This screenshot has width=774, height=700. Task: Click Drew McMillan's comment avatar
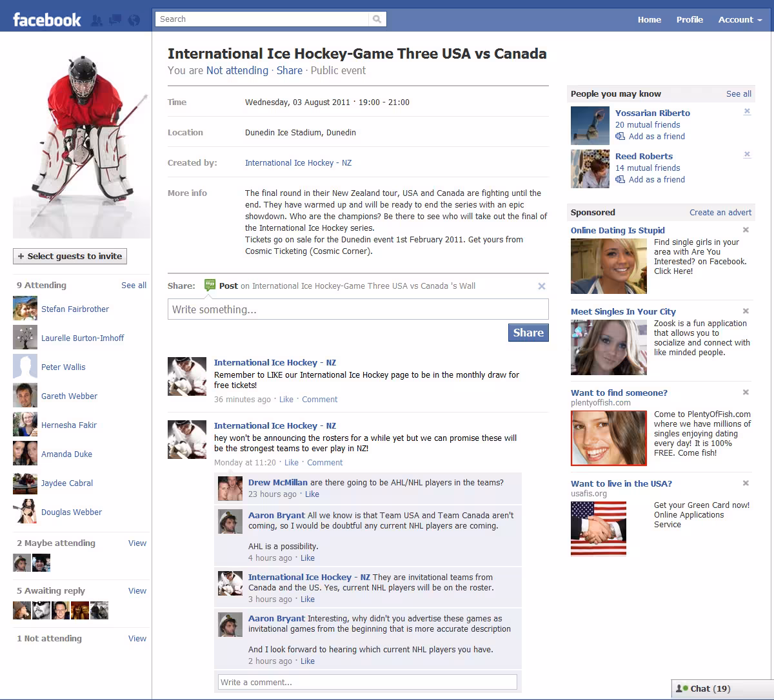[230, 489]
